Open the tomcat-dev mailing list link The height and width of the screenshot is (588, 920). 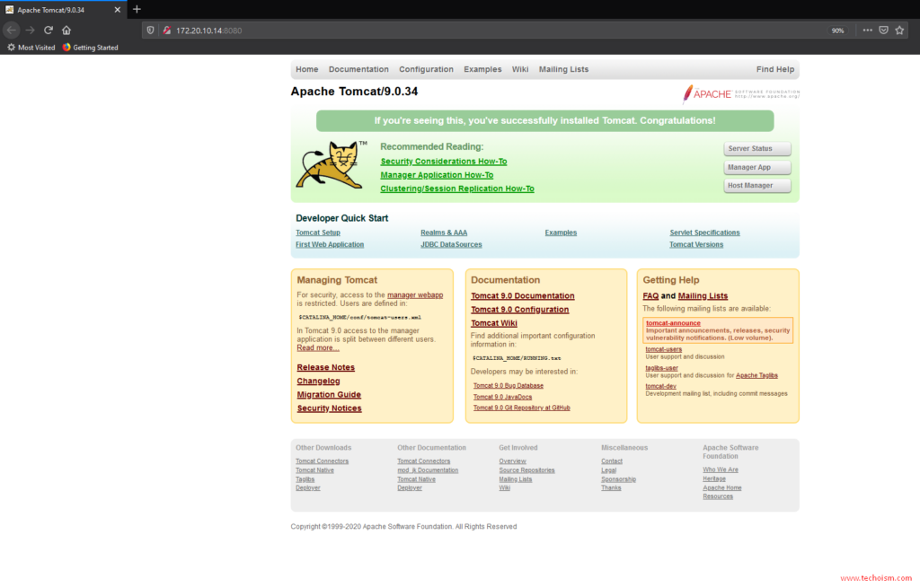pos(660,386)
